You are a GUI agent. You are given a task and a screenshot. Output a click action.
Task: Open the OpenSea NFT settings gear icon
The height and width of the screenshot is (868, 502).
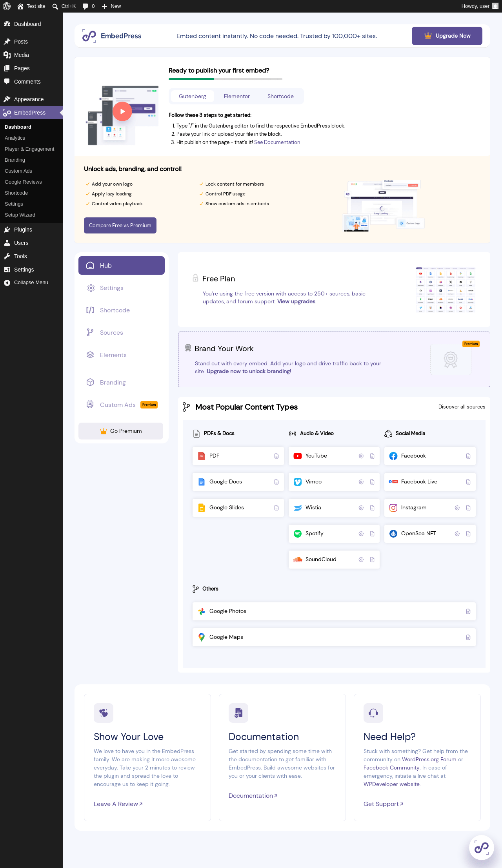(x=457, y=534)
